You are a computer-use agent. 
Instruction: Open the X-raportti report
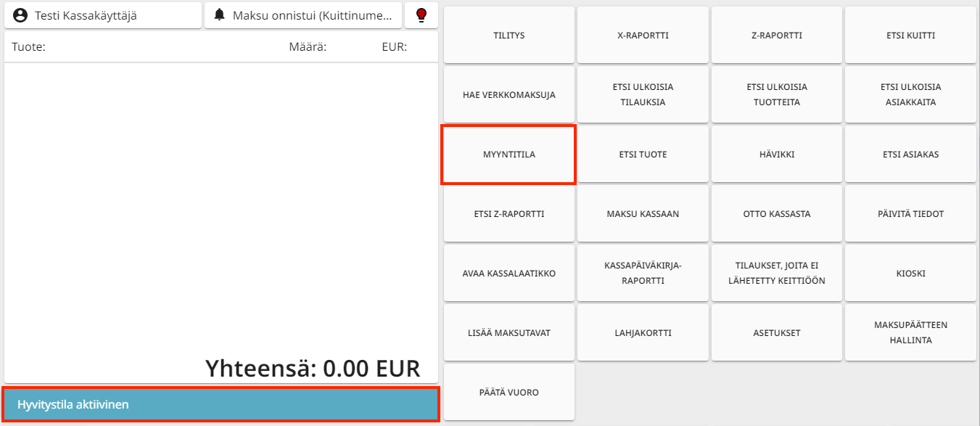pyautogui.click(x=643, y=36)
